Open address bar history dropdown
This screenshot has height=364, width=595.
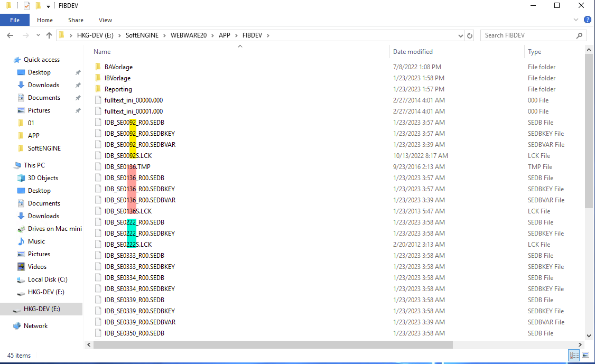click(460, 35)
